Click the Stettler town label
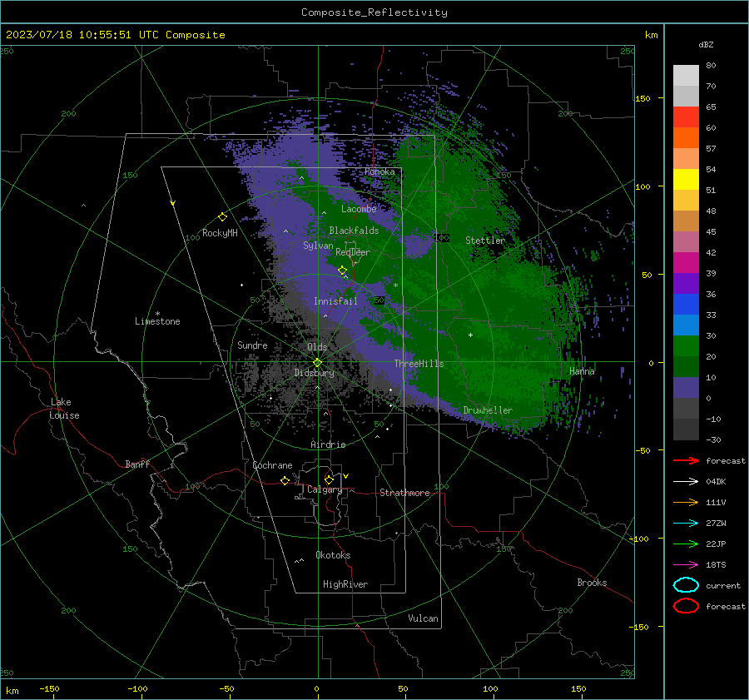 [x=485, y=241]
